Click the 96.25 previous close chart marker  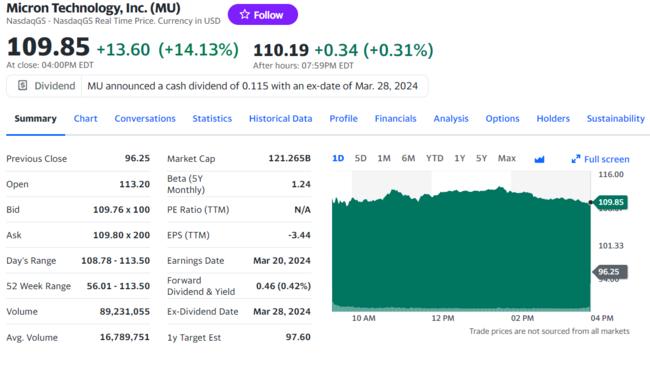pyautogui.click(x=610, y=272)
